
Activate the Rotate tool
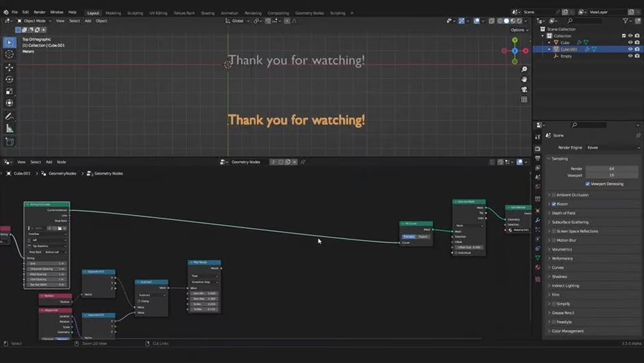click(10, 79)
